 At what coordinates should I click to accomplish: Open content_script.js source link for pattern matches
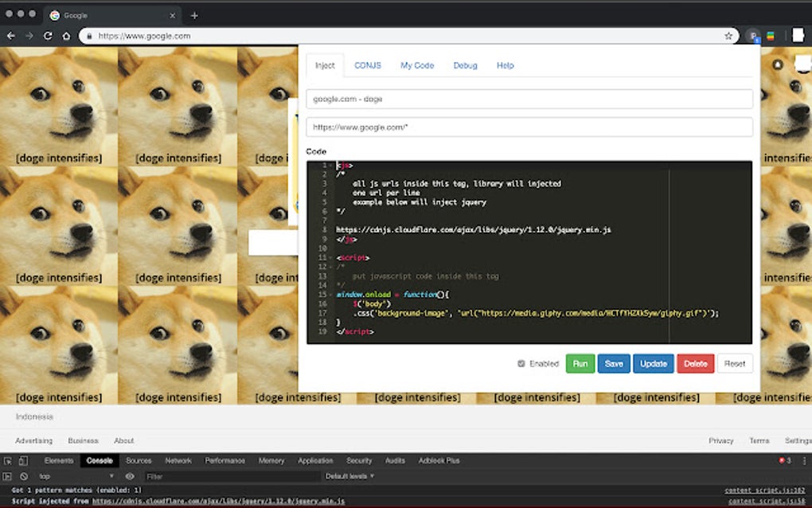pyautogui.click(x=765, y=490)
